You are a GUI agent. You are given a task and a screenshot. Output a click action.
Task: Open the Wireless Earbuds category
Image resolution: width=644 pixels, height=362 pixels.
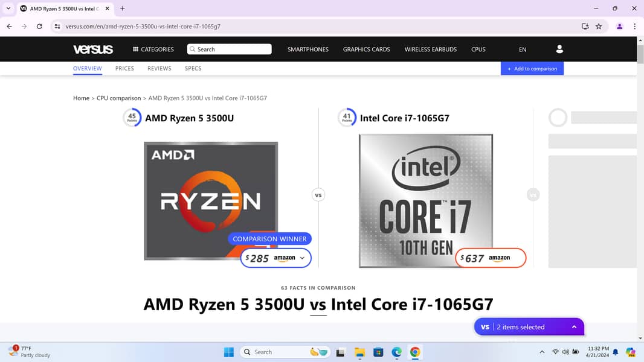(430, 49)
